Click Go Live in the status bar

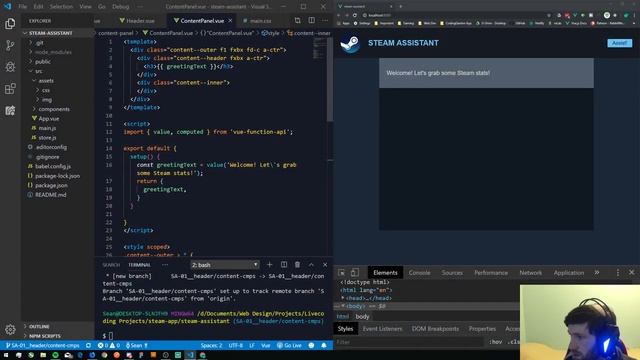(x=289, y=345)
